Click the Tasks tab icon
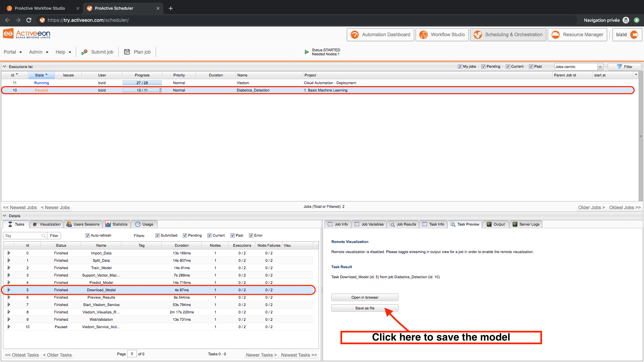 (x=10, y=224)
